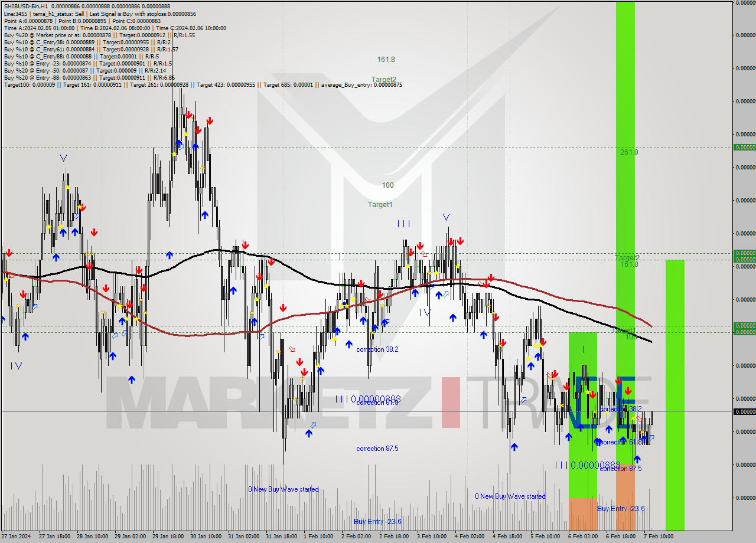Click the '4 Feb 02:00' time axis label
The height and width of the screenshot is (543, 756).
click(x=471, y=537)
